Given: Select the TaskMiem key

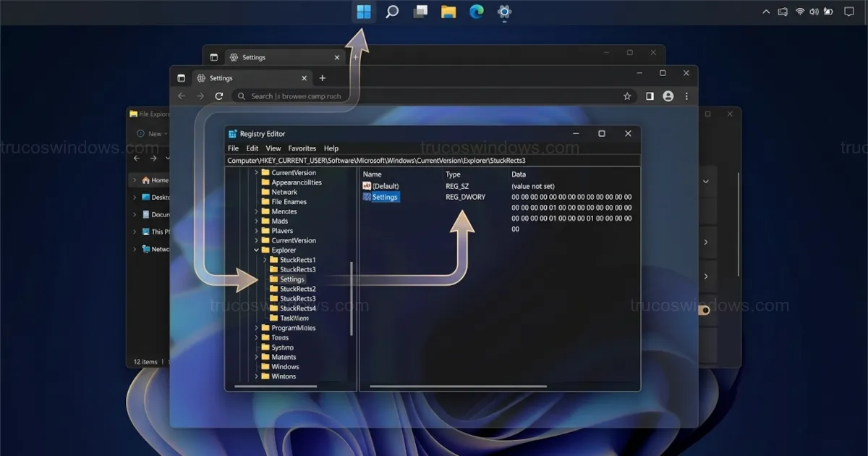Looking at the screenshot, I should point(294,318).
